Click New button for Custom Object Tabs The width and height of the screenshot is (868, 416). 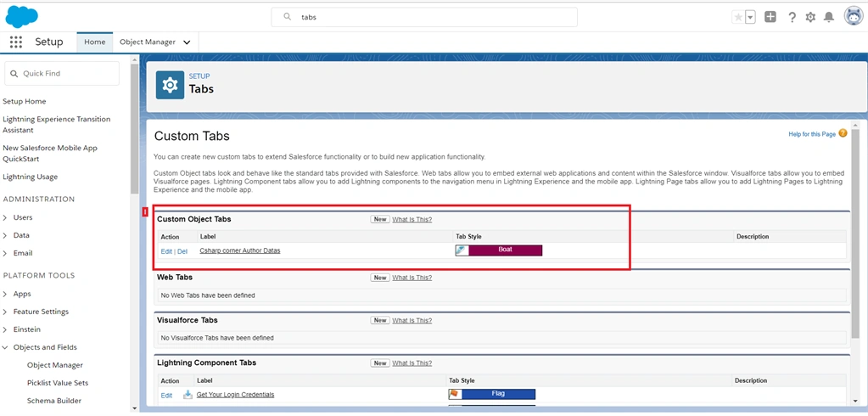point(380,219)
